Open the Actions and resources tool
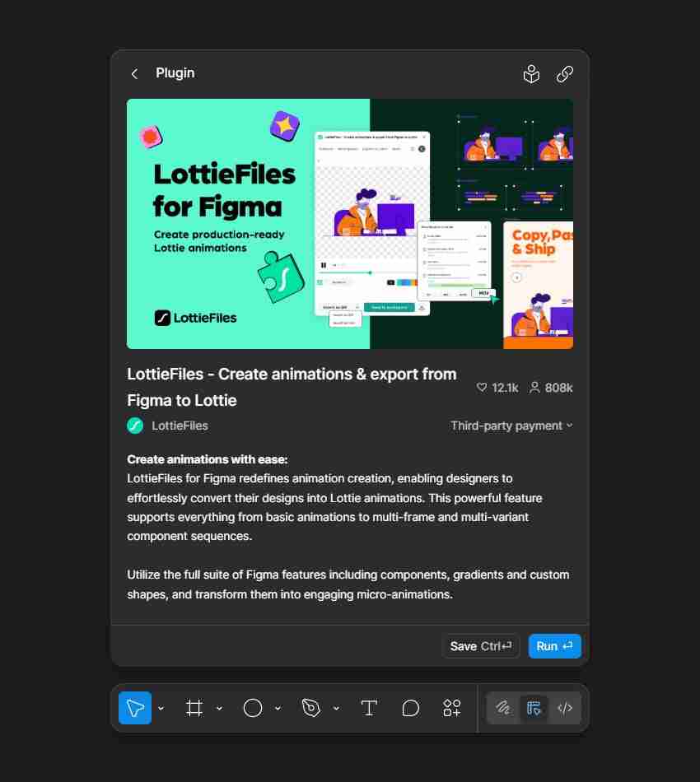Image resolution: width=700 pixels, height=782 pixels. [x=452, y=708]
